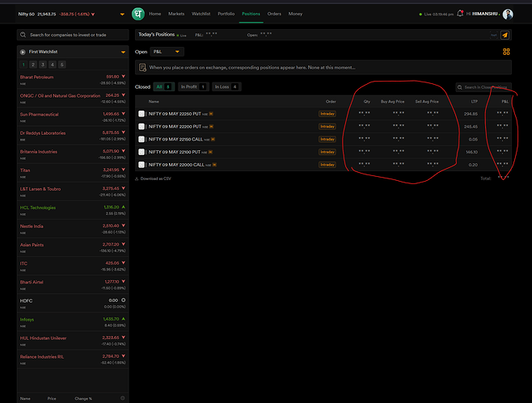
Task: Switch to watchlist page 3
Action: (x=43, y=65)
